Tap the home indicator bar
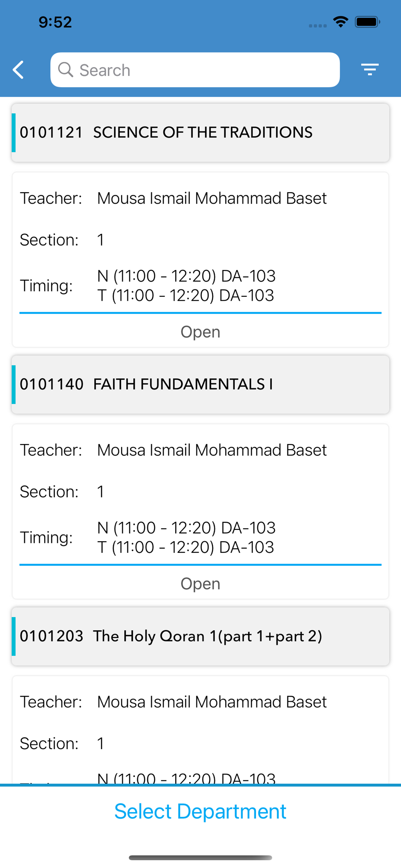 pyautogui.click(x=200, y=858)
